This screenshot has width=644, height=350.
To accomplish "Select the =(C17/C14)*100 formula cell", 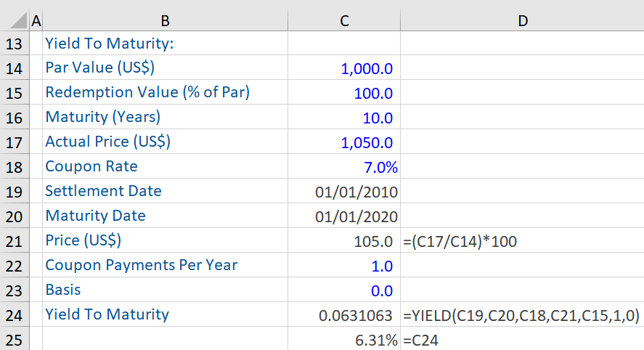I will [x=521, y=241].
